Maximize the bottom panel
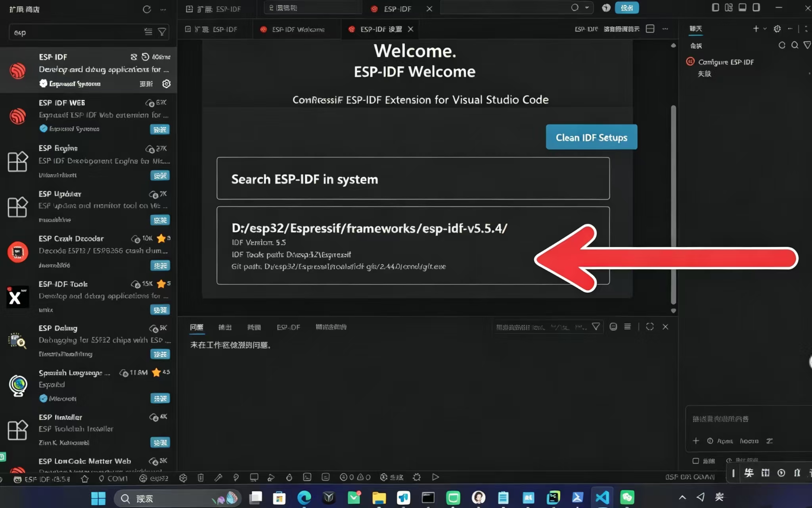812x508 pixels. [x=649, y=327]
